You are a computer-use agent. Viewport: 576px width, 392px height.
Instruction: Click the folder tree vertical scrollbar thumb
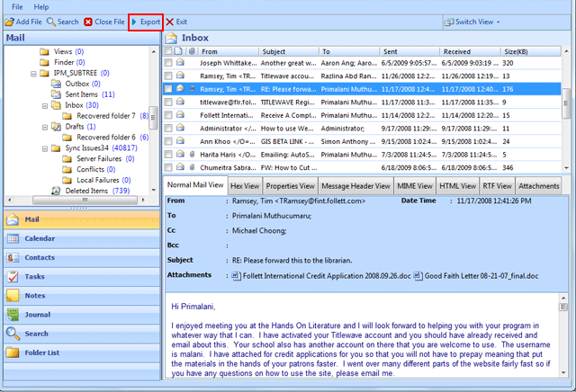tap(154, 118)
